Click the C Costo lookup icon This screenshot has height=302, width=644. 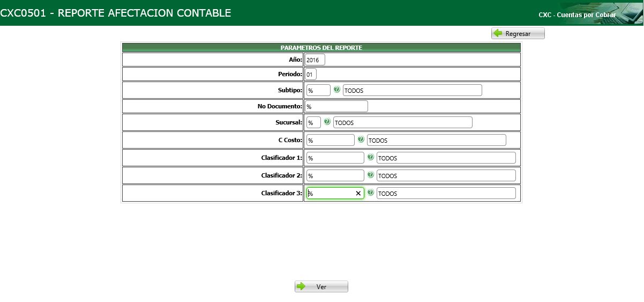[x=361, y=140]
